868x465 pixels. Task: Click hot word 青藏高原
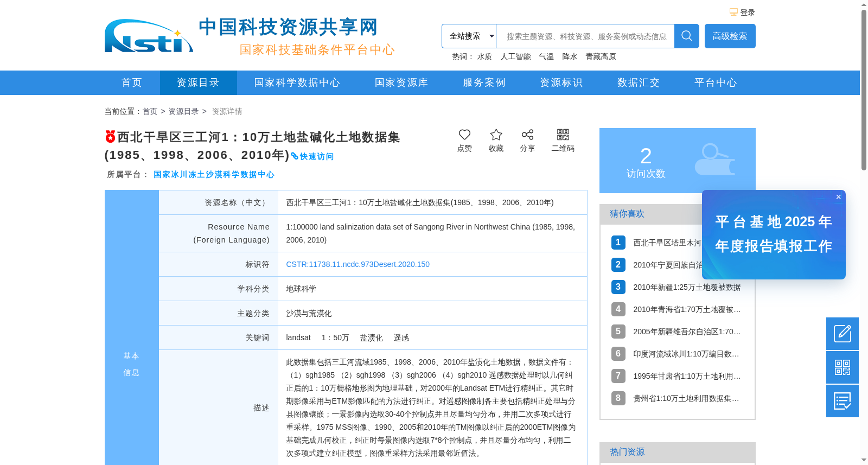[601, 56]
